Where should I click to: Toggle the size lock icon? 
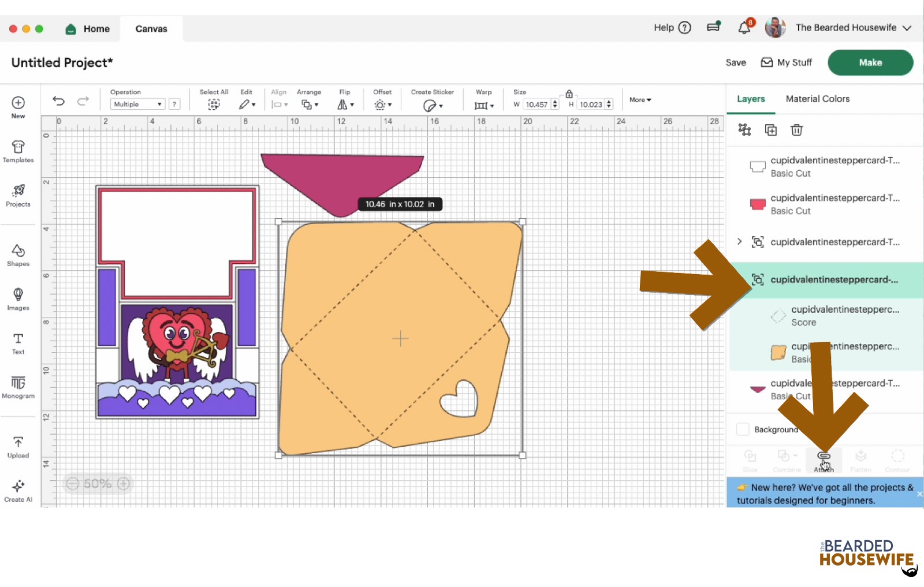[569, 93]
